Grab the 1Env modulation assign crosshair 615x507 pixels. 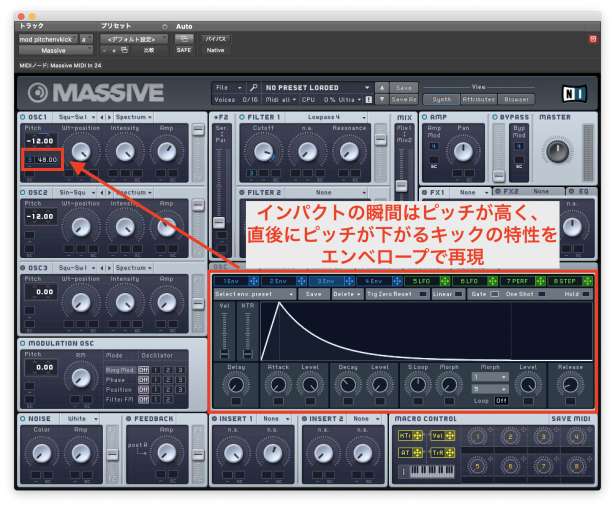[x=252, y=281]
